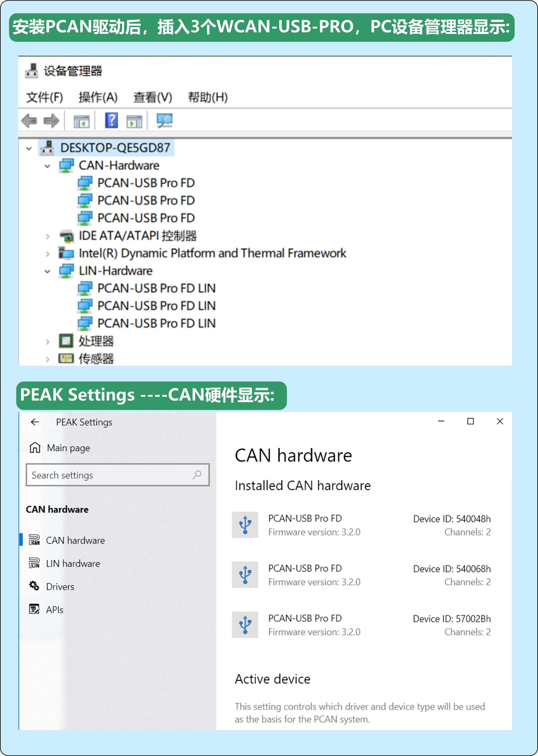Expand the 传感器 category
538x756 pixels.
(x=47, y=359)
